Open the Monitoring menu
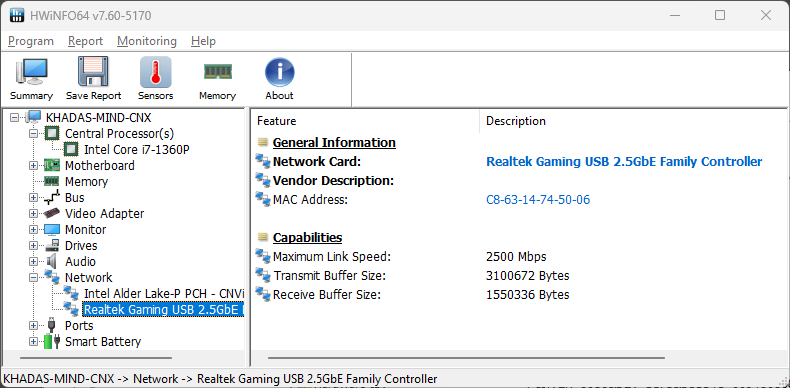The height and width of the screenshot is (388, 790). (x=147, y=41)
